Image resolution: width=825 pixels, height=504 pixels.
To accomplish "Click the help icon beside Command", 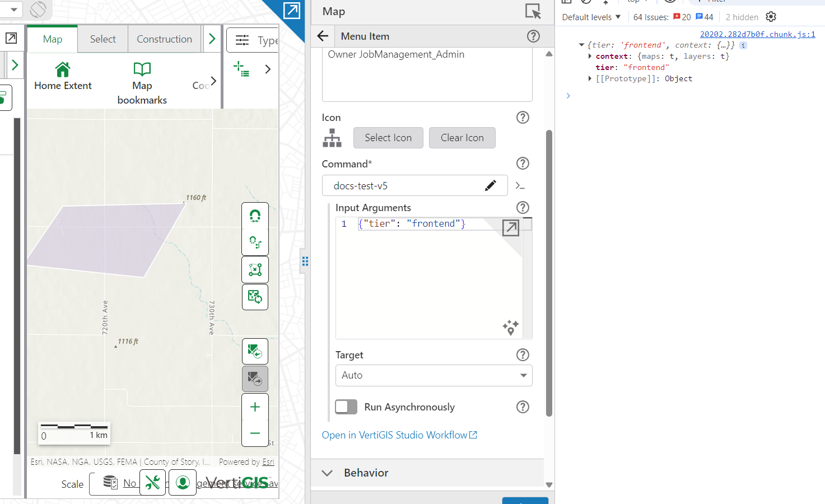I will pos(523,164).
